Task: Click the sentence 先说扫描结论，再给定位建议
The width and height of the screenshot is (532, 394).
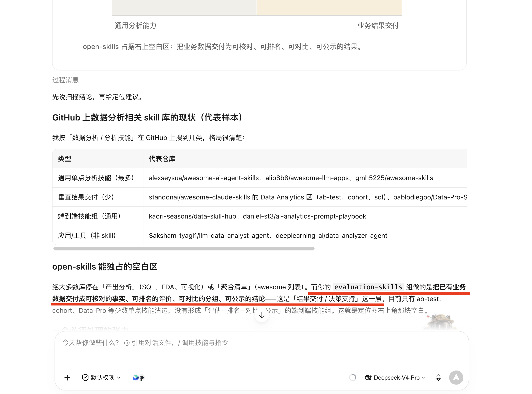Action: (97, 97)
